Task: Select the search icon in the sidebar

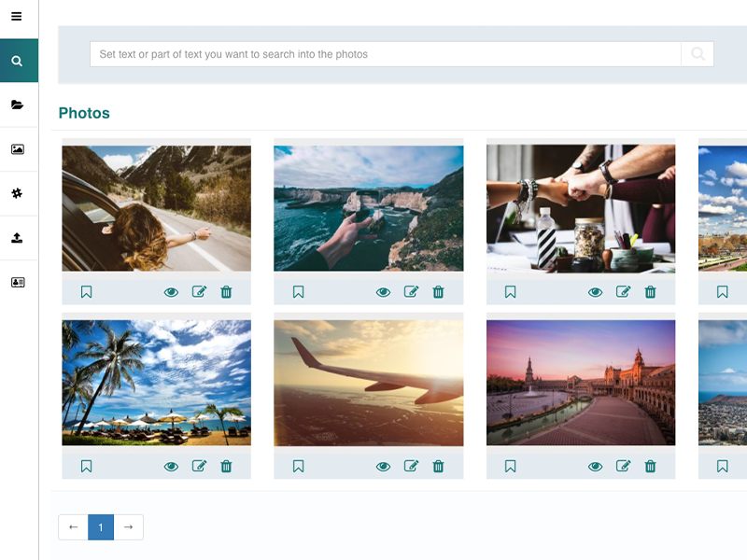Action: click(x=17, y=62)
